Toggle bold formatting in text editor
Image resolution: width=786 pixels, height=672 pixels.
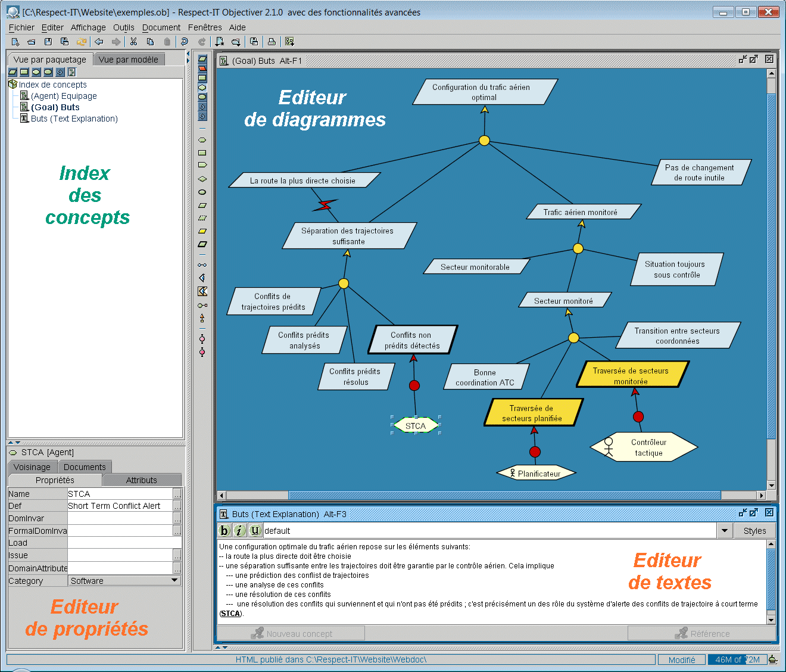(x=224, y=531)
